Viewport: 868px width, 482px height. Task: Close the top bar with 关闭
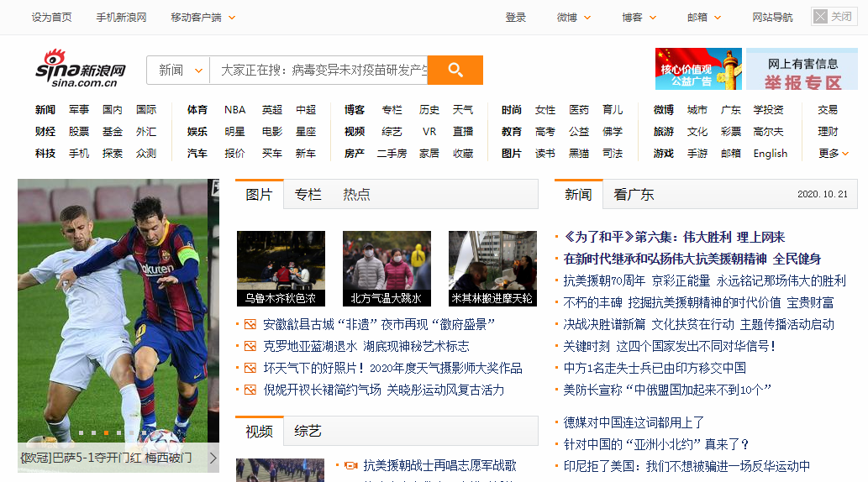click(x=834, y=17)
